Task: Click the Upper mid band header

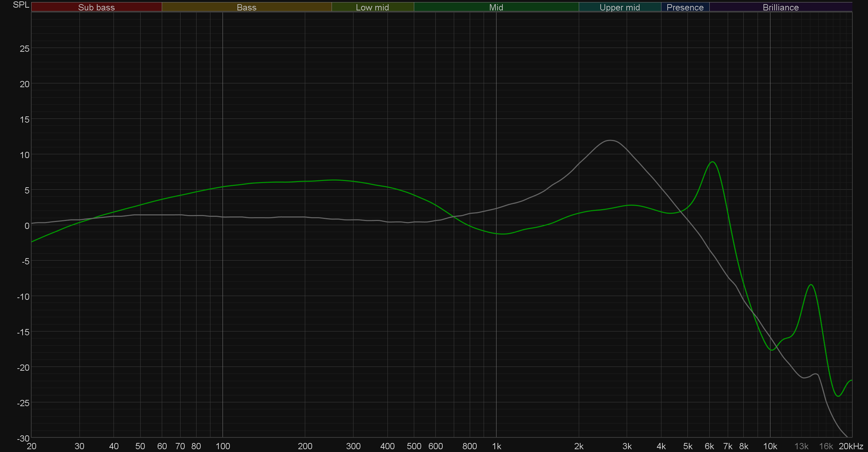Action: [x=619, y=7]
